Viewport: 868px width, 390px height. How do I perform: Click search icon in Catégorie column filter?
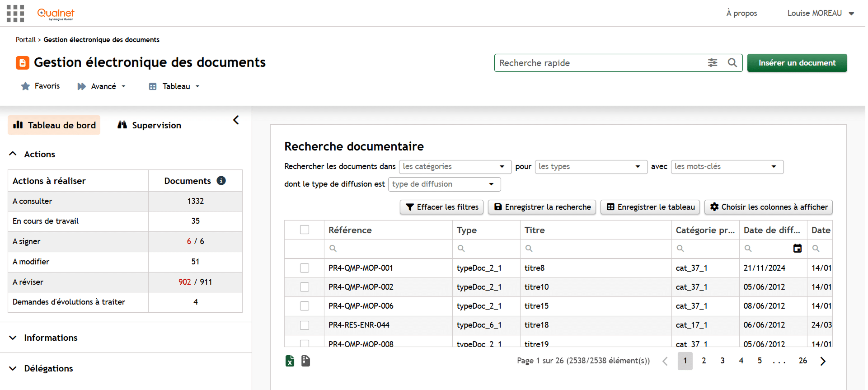pyautogui.click(x=680, y=248)
